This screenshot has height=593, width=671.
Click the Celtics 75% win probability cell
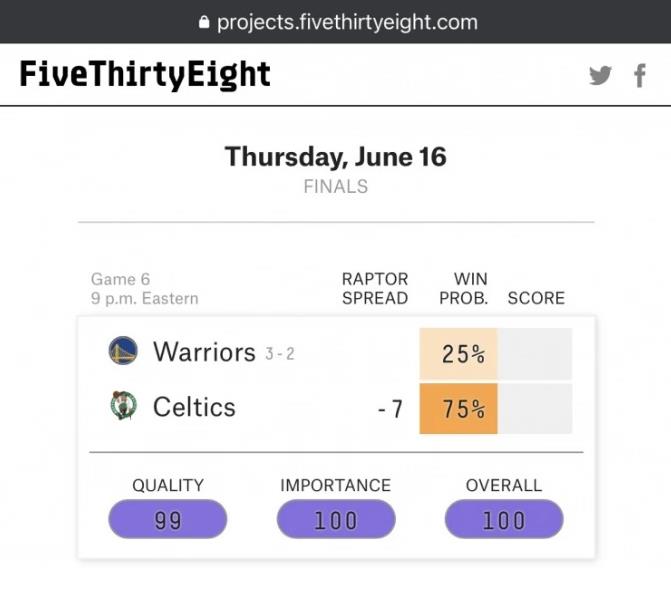(x=458, y=409)
